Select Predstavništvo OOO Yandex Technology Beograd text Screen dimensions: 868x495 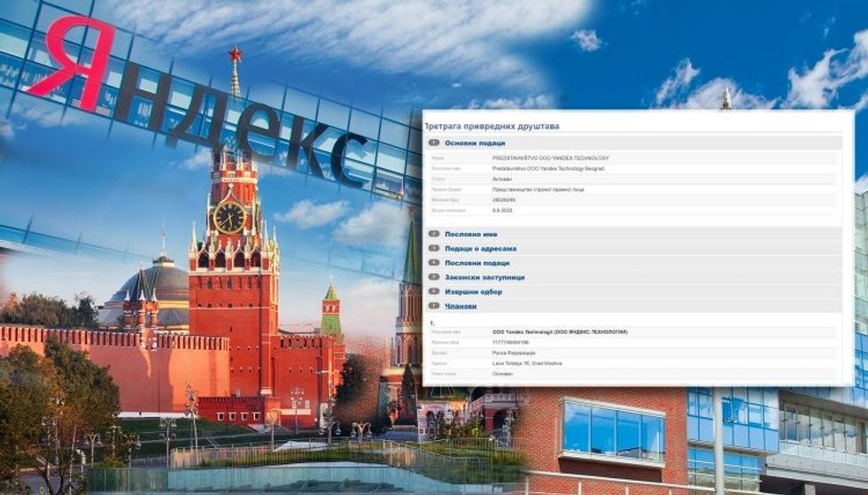(x=548, y=168)
